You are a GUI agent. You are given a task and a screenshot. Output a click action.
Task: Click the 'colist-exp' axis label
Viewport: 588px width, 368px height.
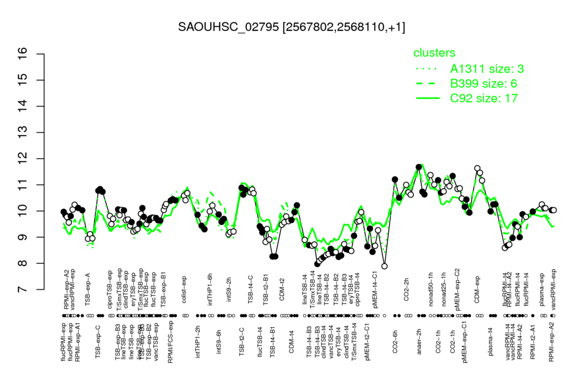[x=184, y=289]
